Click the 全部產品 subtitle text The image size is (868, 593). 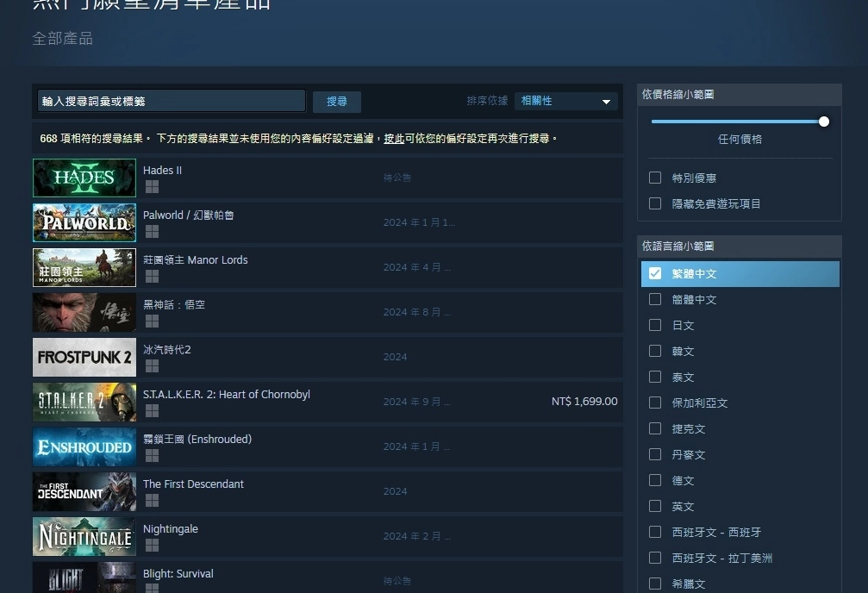pos(63,39)
